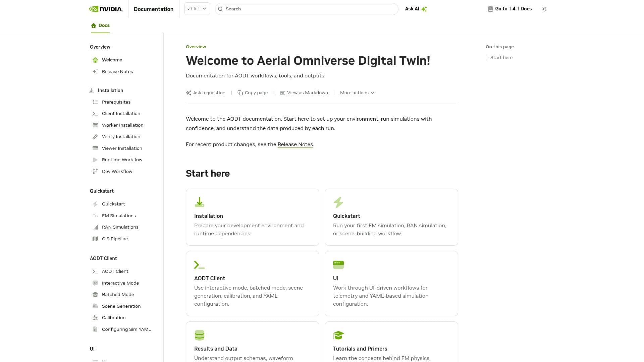Click the Welcome house icon in sidebar
Image resolution: width=644 pixels, height=362 pixels.
pyautogui.click(x=95, y=60)
